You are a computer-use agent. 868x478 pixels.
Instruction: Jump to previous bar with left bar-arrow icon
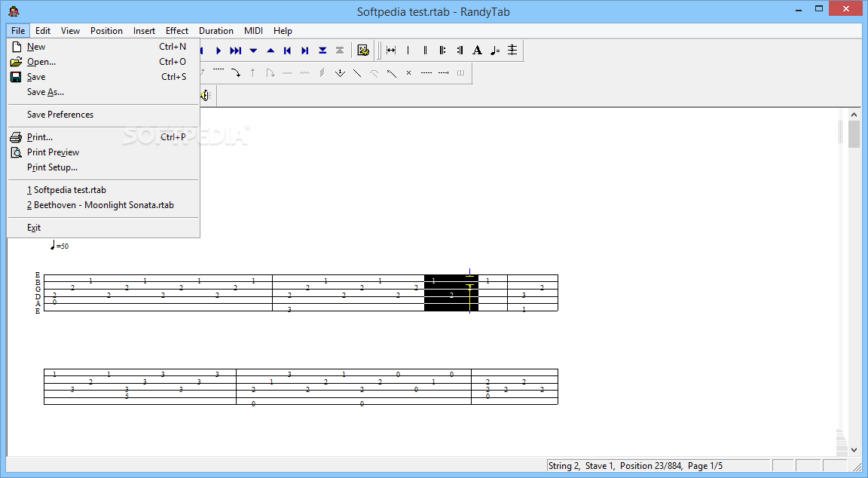pos(287,51)
